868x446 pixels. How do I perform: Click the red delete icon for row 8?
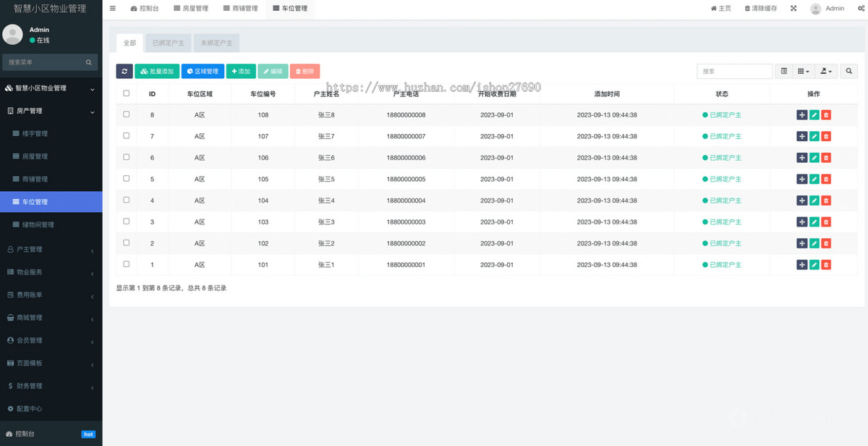pyautogui.click(x=826, y=115)
